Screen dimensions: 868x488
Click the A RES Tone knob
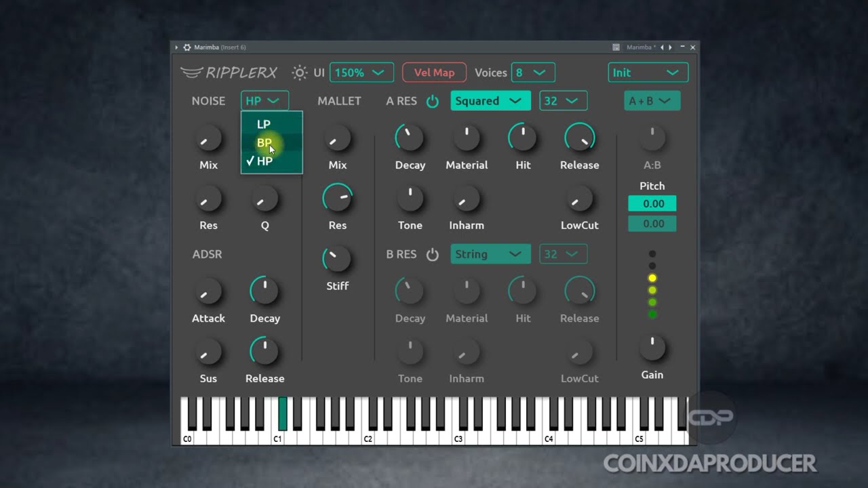click(x=410, y=199)
